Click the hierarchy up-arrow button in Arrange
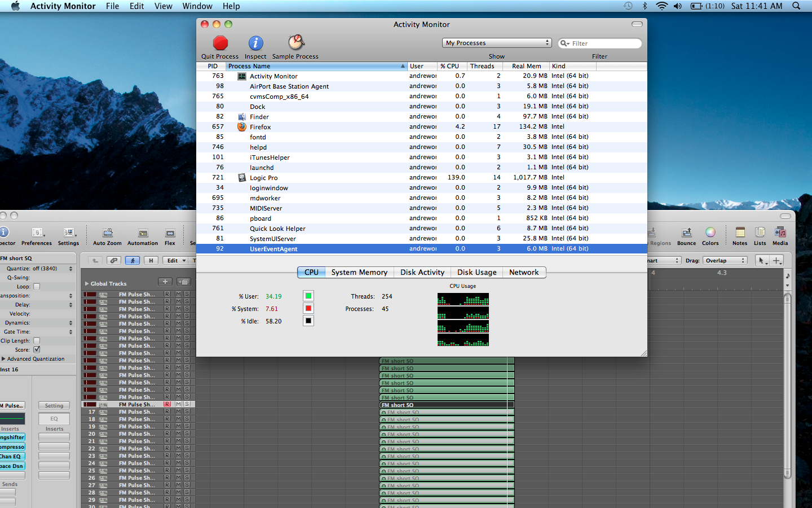Image resolution: width=812 pixels, height=508 pixels. point(95,260)
